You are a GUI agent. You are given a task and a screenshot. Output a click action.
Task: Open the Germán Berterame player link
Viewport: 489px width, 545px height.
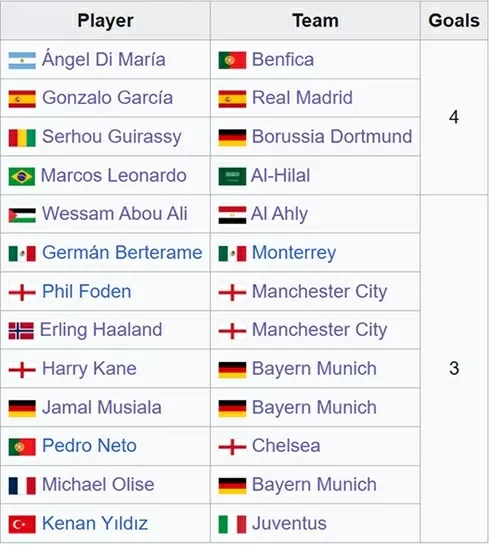coord(122,252)
